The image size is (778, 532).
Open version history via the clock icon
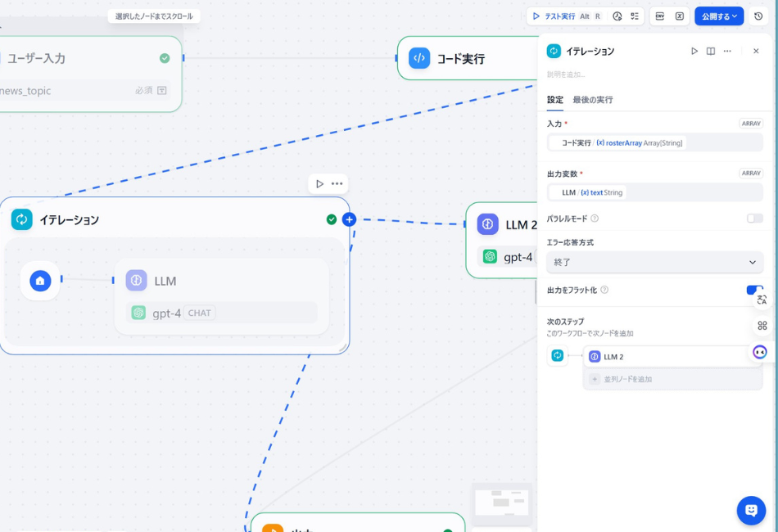pos(758,16)
